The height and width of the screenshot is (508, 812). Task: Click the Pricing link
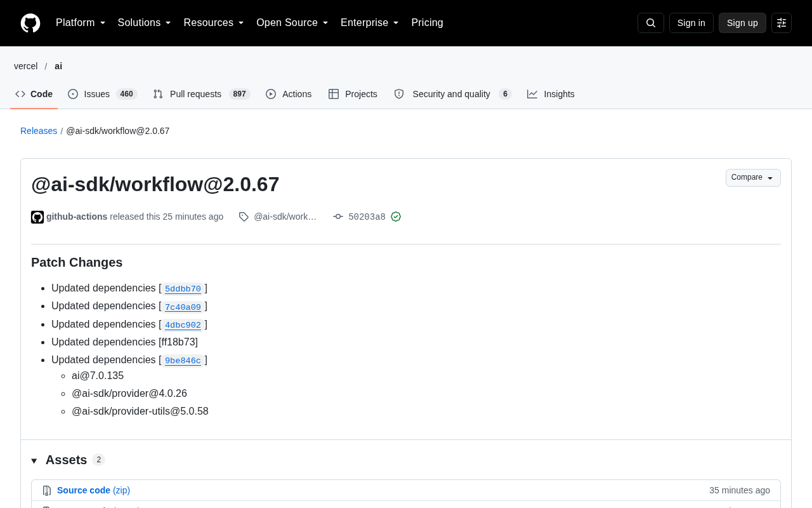[x=427, y=23]
